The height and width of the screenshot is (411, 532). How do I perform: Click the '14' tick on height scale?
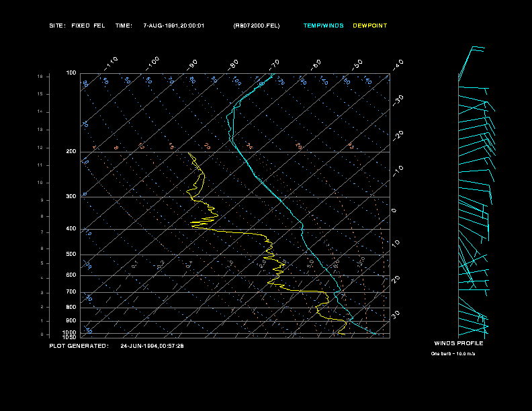tap(40, 112)
